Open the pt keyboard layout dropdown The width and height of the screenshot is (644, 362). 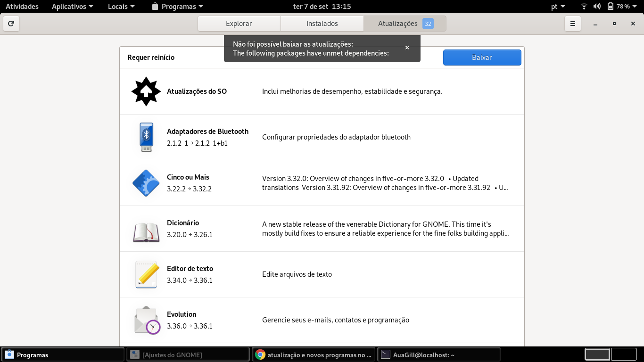(x=558, y=7)
